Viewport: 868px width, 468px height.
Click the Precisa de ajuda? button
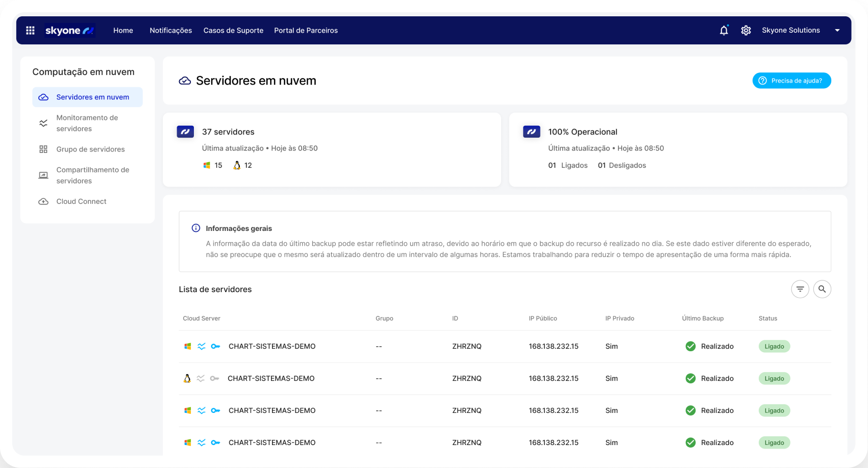pos(791,81)
